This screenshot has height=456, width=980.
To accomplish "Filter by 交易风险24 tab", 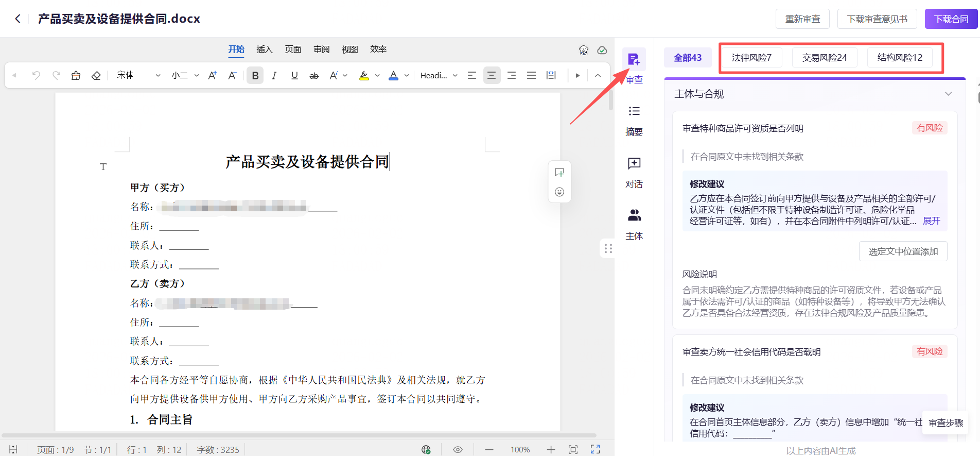I will point(824,58).
